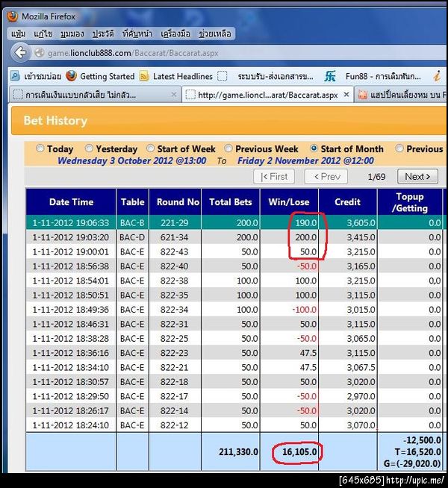Screen dimensions: 448x488
Task: Click round number 822-31 cell
Action: pyautogui.click(x=174, y=324)
